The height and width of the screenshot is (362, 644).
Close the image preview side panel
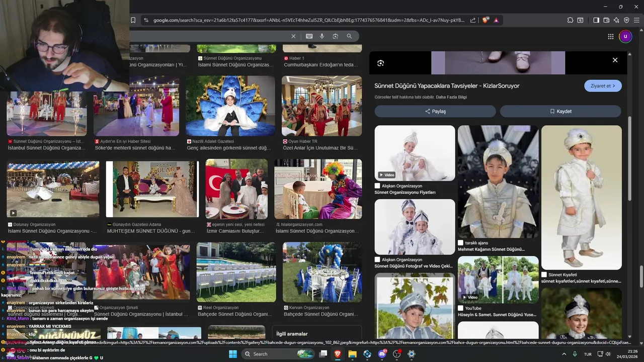coord(615,60)
